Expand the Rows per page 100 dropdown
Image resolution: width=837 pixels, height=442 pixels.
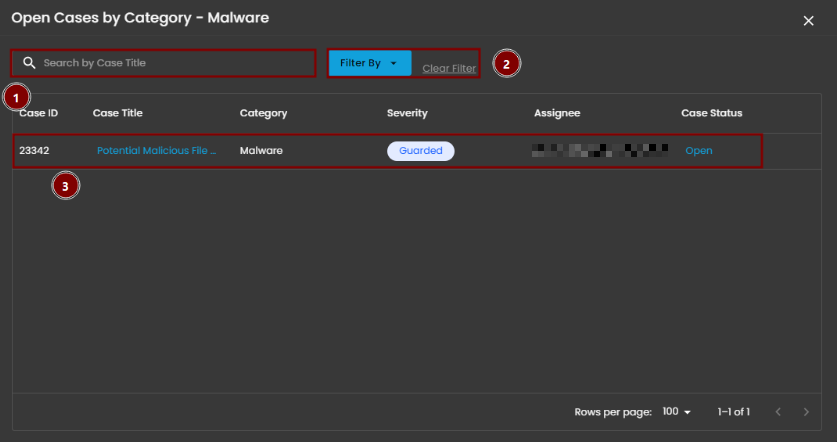[677, 412]
